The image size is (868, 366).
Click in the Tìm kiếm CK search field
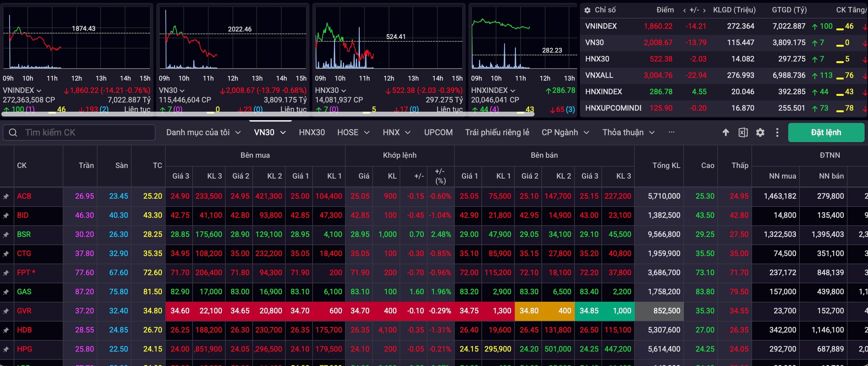(79, 132)
